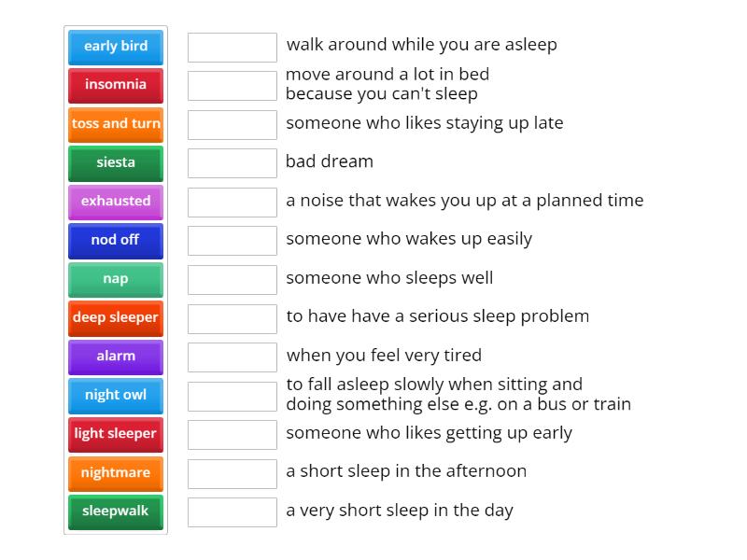The width and height of the screenshot is (747, 560).
Task: Select the 'insomnia' word tile
Action: pos(115,85)
